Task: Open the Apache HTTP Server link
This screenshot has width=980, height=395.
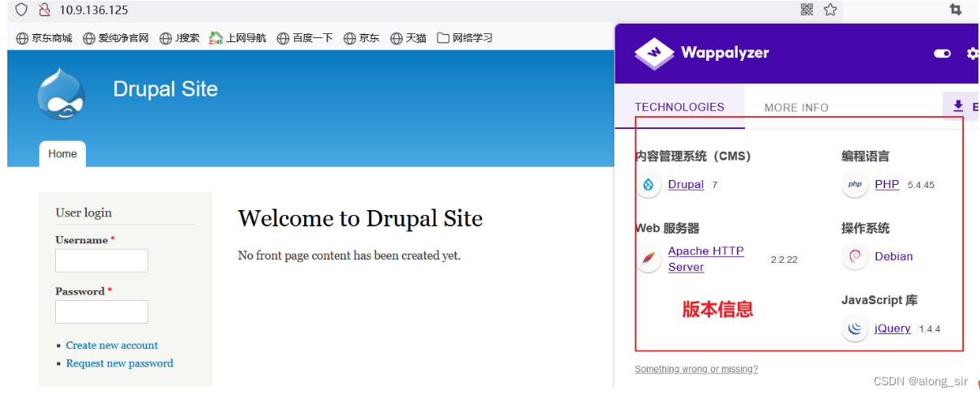Action: (706, 260)
